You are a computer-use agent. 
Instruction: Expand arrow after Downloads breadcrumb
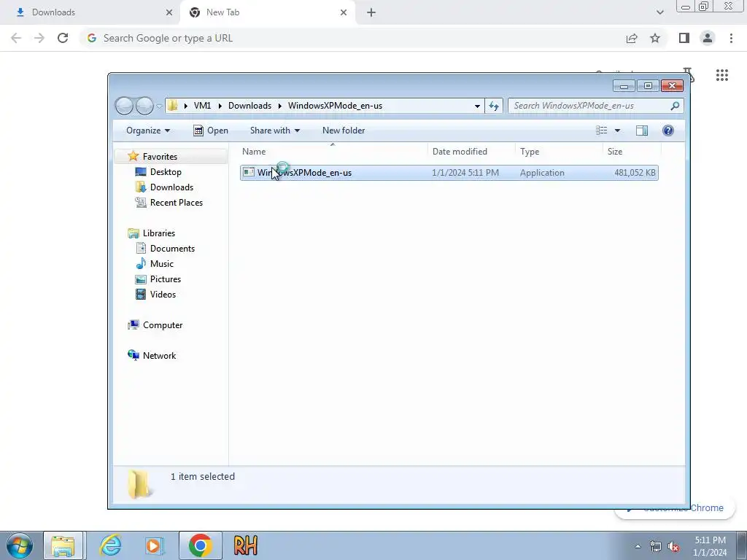point(280,106)
